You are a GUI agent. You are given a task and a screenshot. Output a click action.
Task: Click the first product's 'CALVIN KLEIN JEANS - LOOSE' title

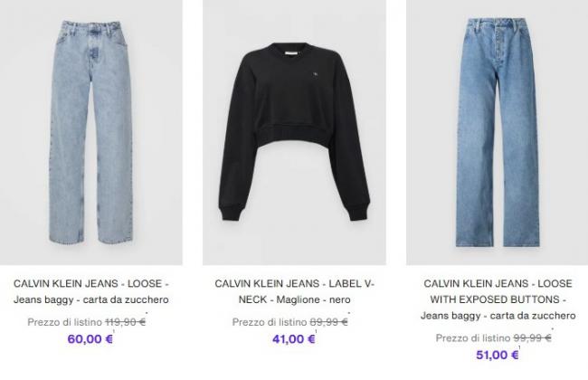click(91, 291)
